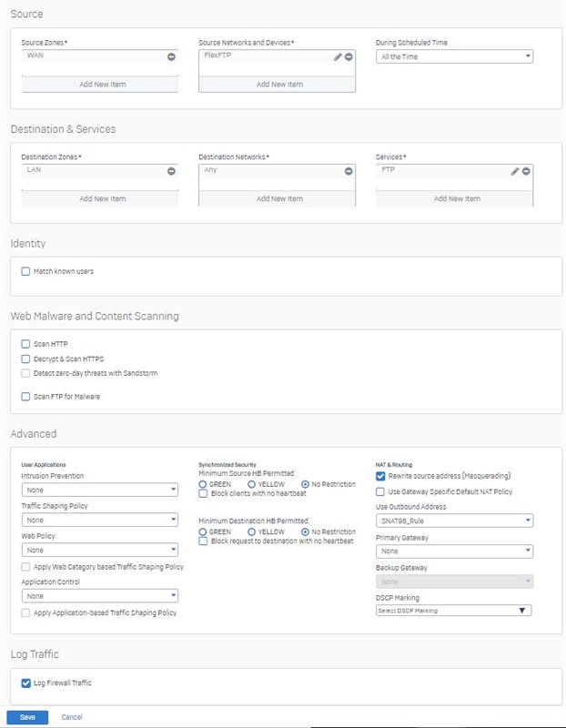Viewport: 566px width, 728px height.
Task: Tick Scan FTP for Malware
Action: [x=25, y=397]
